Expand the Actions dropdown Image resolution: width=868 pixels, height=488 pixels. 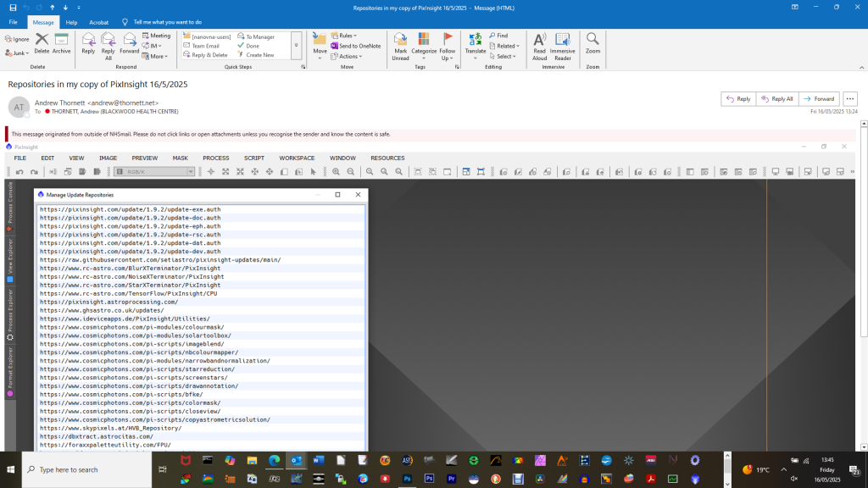click(347, 56)
